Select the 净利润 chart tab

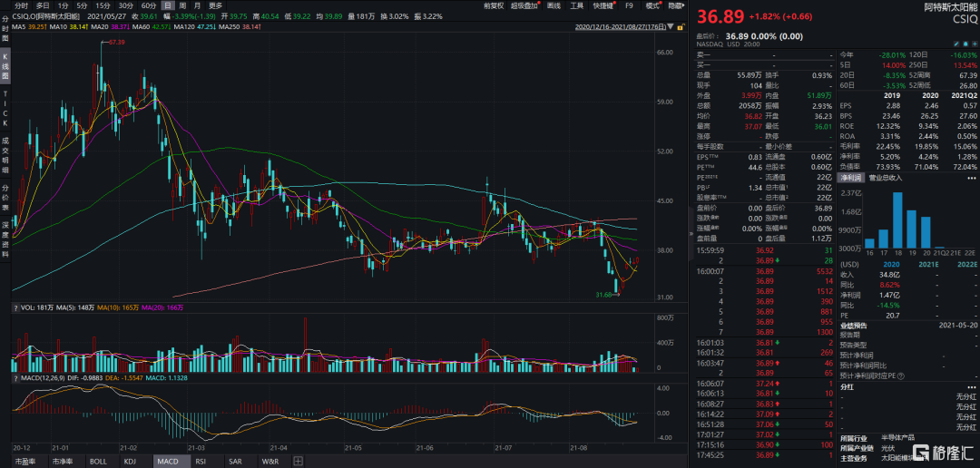click(850, 178)
